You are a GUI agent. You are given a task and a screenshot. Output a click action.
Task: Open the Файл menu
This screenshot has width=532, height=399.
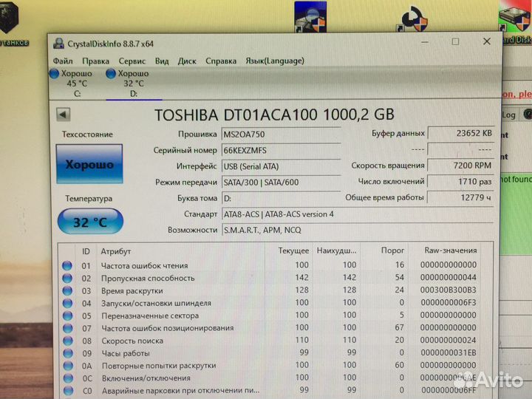63,61
